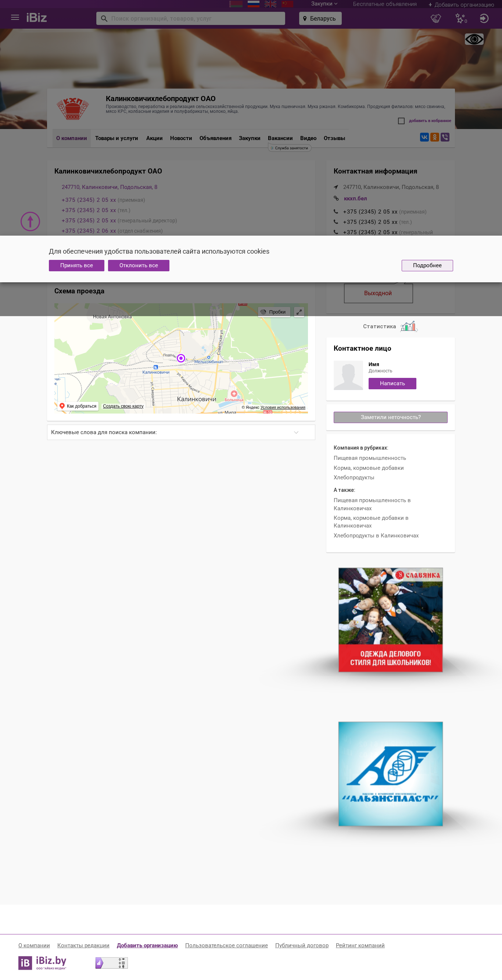Open Хлебопродукты rubric link
The width and height of the screenshot is (502, 980).
(354, 478)
